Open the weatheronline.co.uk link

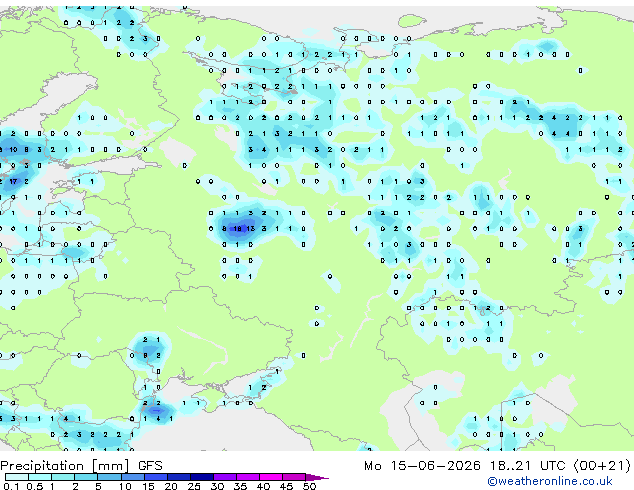pos(550,481)
